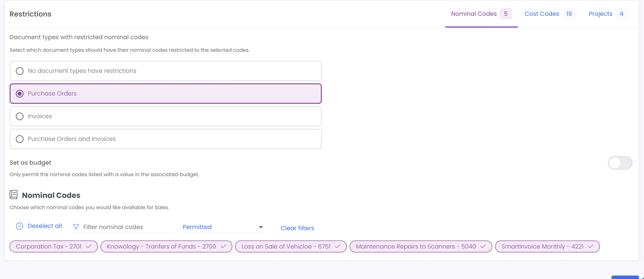The width and height of the screenshot is (644, 279).
Task: Deselect SmartInvoice Monthly - 4221 chip
Action: pos(547,246)
